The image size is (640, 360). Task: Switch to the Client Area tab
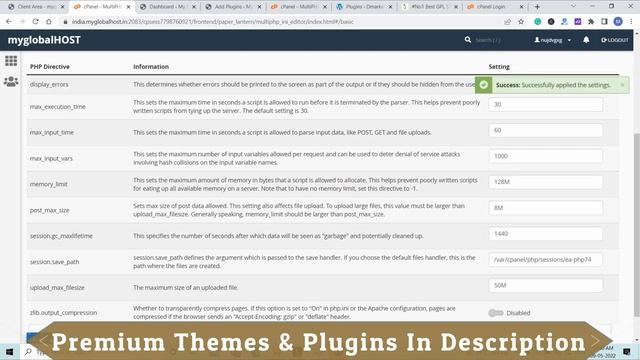pos(35,7)
